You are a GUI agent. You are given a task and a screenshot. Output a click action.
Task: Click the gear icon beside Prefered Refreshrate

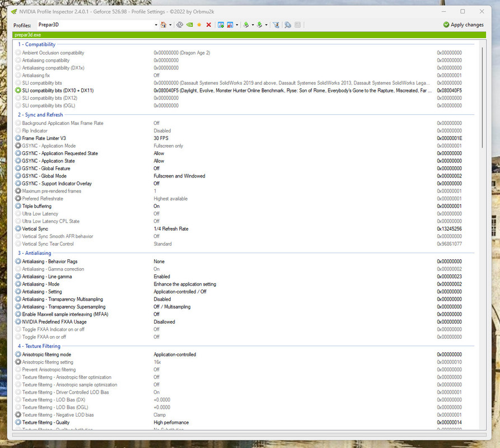click(x=18, y=199)
